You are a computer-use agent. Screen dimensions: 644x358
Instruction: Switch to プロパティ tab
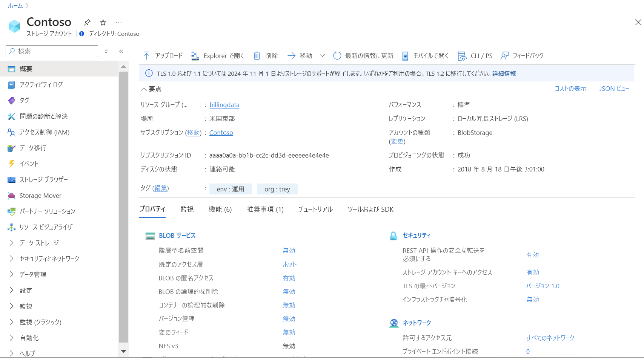coord(152,209)
